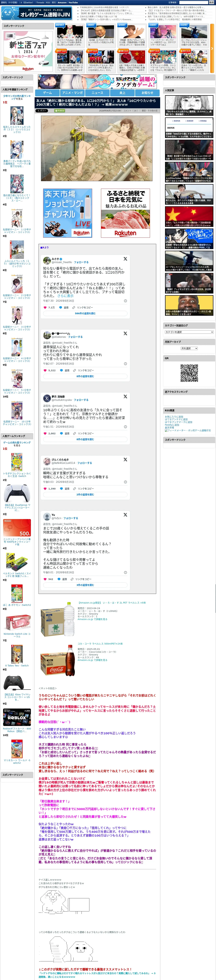Like the tweet with 2,002 hearts
The width and height of the screenshot is (216, 980).
coord(45,433)
